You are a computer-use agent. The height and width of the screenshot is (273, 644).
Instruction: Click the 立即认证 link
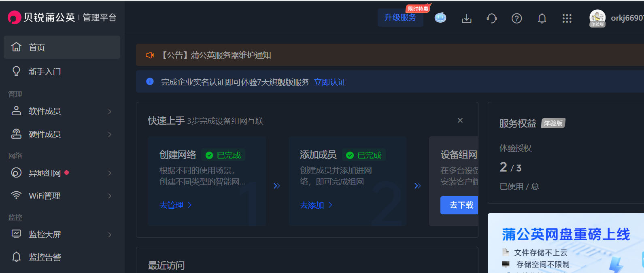click(x=330, y=82)
